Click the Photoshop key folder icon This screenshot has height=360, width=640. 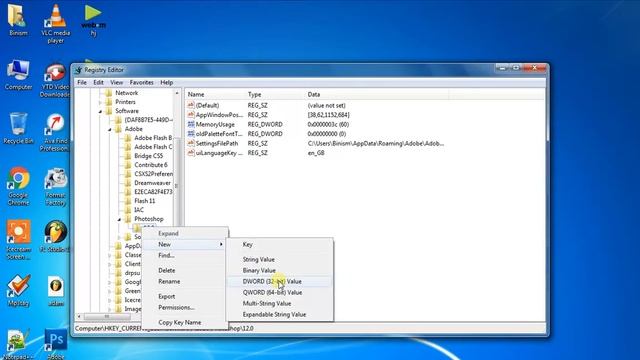[x=128, y=219]
